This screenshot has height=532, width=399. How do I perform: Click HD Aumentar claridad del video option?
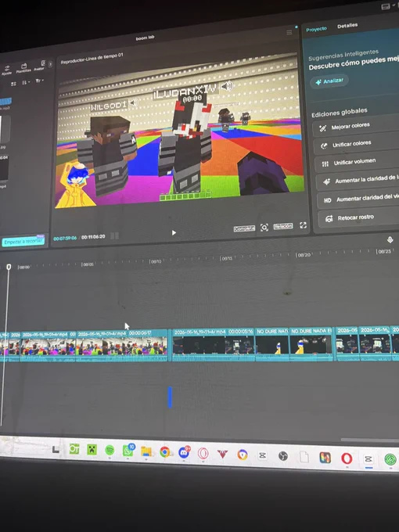pos(359,199)
